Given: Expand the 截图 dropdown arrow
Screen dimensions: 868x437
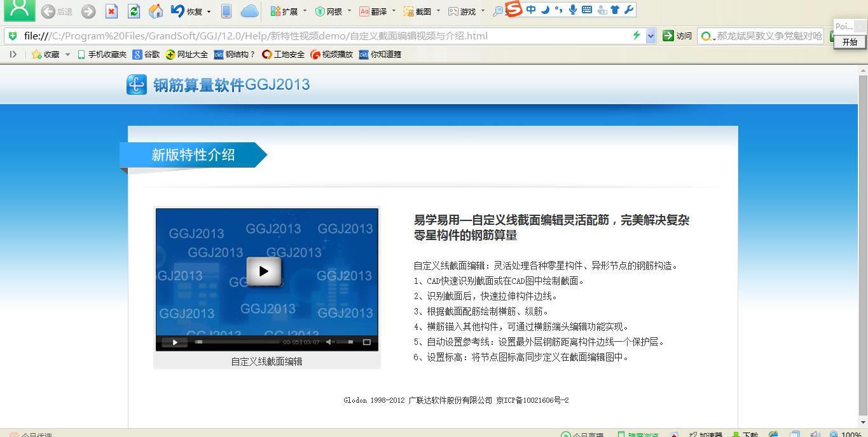Looking at the screenshot, I should (x=438, y=11).
